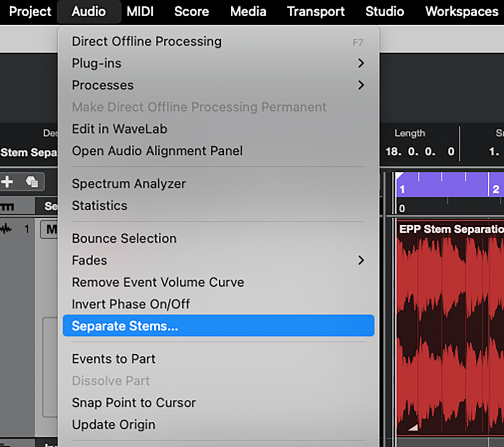The image size is (504, 447).
Task: Open the Studio menu
Action: click(385, 12)
